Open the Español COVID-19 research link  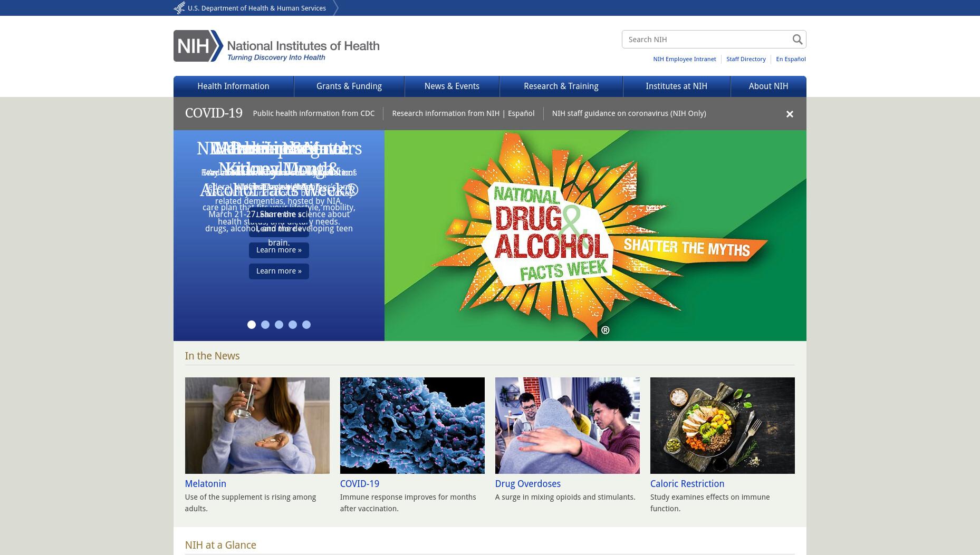(521, 113)
